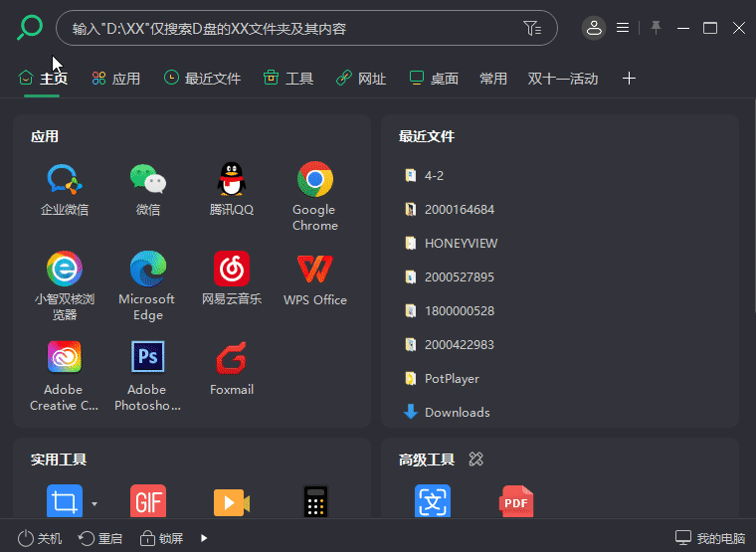Open recent folder PotPlayer
This screenshot has width=756, height=552.
tap(442, 379)
